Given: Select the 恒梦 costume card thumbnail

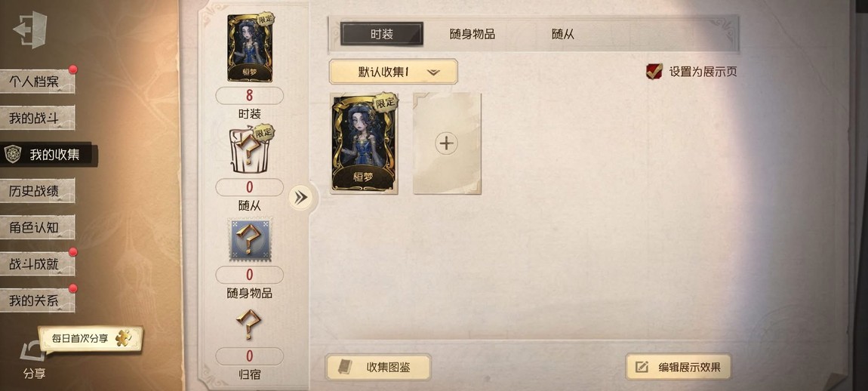Looking at the screenshot, I should click(365, 143).
